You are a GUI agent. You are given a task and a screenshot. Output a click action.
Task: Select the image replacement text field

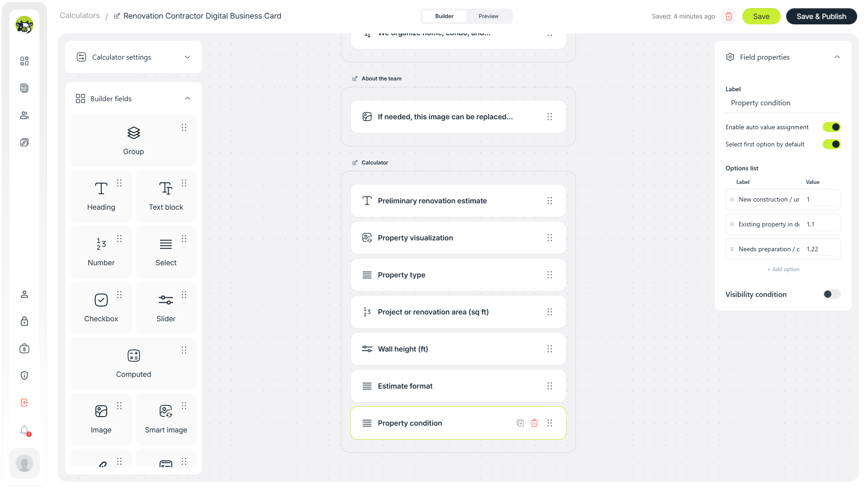tap(458, 117)
